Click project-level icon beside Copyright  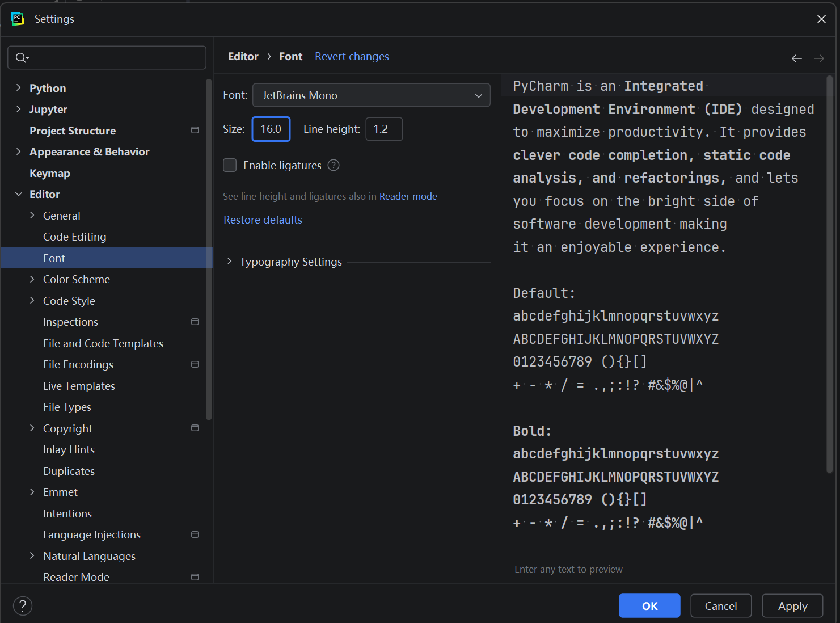coord(195,428)
